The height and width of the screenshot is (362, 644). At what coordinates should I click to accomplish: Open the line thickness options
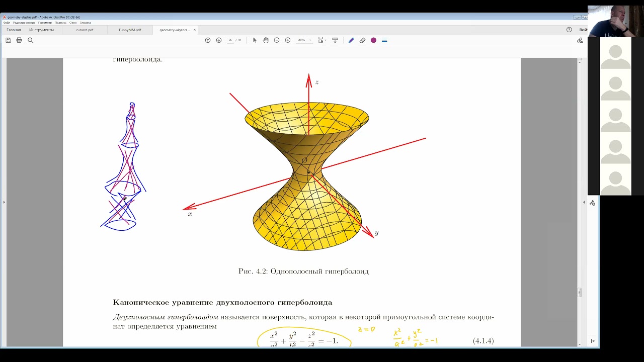point(384,40)
